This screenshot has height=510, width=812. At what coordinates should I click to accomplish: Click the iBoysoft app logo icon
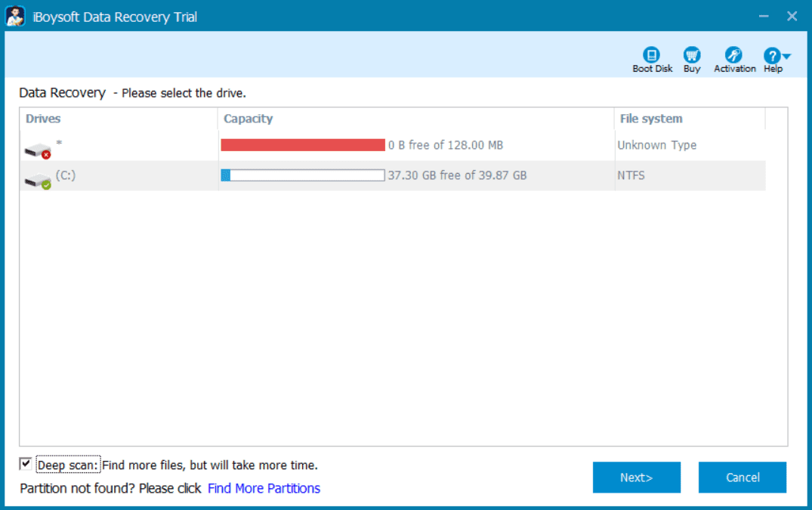(15, 16)
